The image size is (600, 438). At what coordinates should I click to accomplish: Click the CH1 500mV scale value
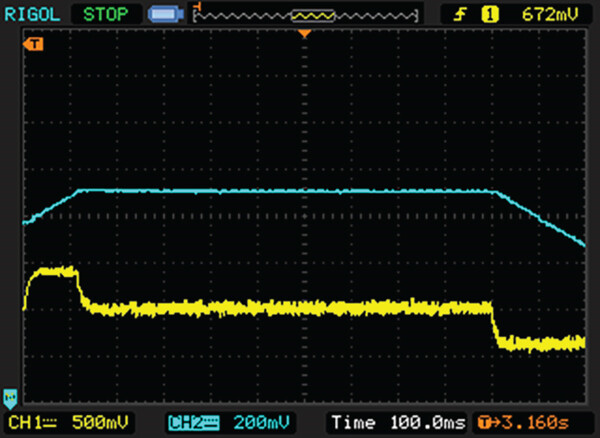pos(100,423)
